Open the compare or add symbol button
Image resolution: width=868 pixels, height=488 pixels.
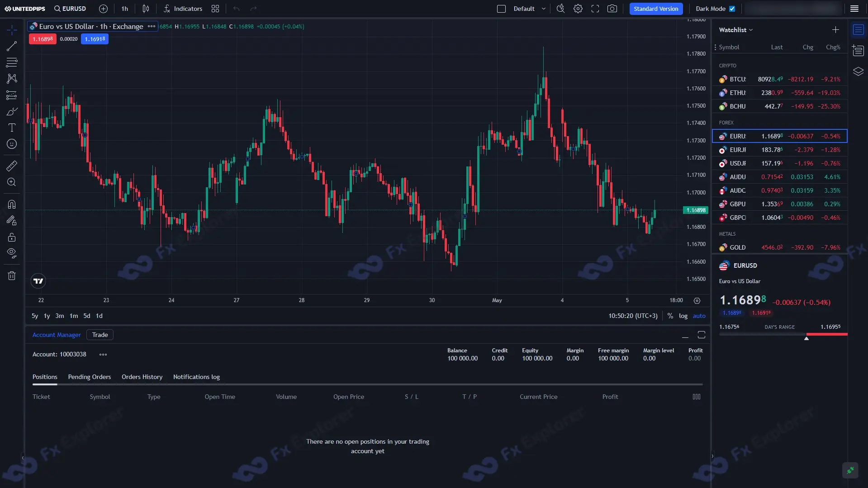pos(103,9)
